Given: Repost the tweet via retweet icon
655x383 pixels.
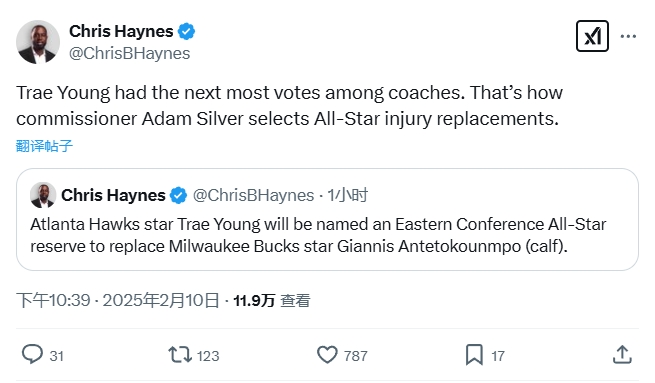Looking at the screenshot, I should pyautogui.click(x=180, y=355).
